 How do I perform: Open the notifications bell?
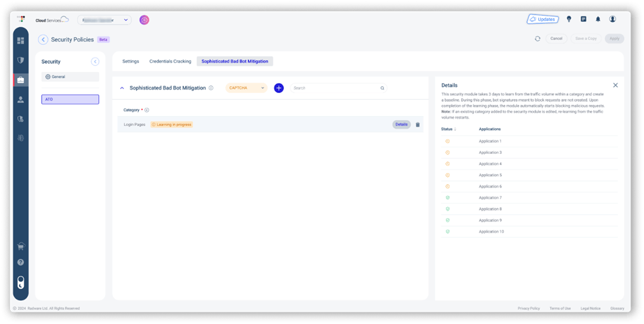click(x=598, y=19)
